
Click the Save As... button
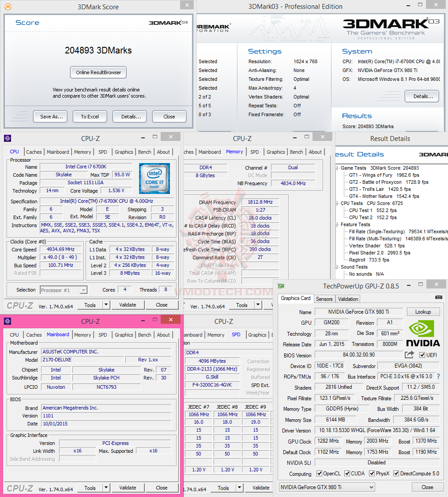pos(50,117)
